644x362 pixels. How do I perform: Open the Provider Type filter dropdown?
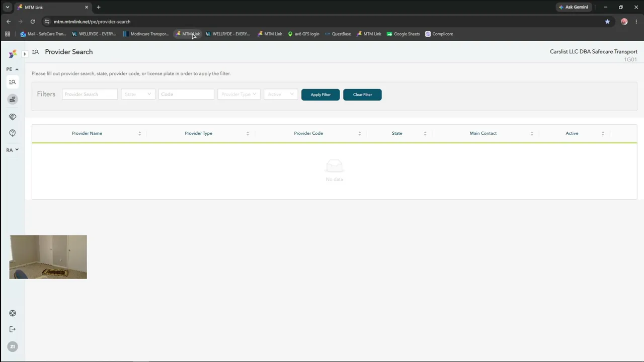point(239,94)
